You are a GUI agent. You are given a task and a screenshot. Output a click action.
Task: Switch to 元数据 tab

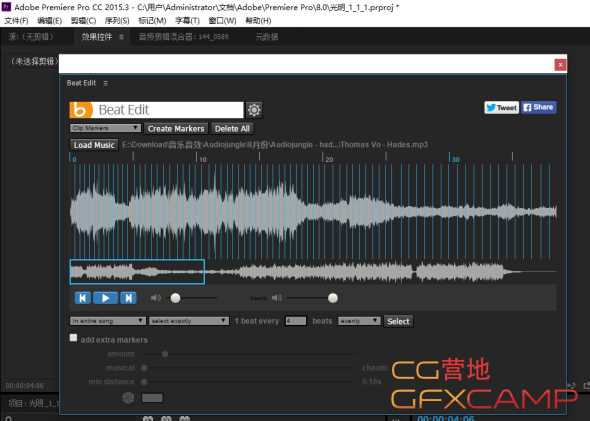click(x=267, y=36)
